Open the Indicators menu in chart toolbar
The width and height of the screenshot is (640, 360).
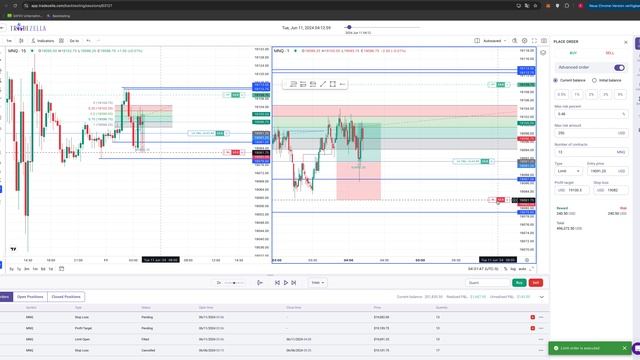42,41
